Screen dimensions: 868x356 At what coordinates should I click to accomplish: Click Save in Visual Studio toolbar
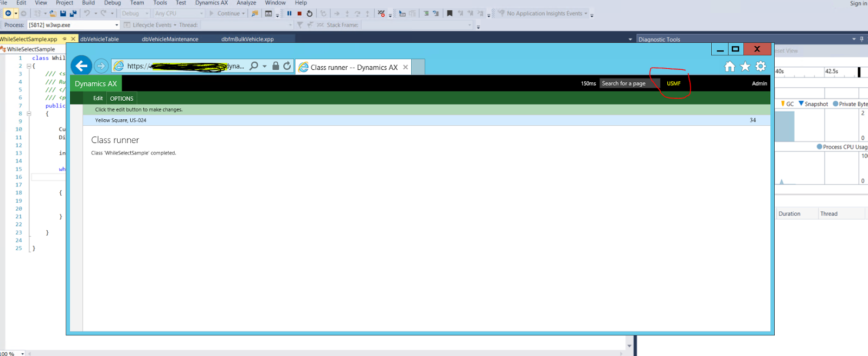[63, 14]
